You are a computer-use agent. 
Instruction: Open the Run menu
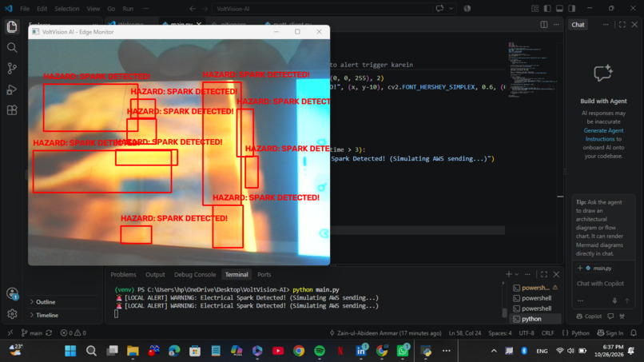point(128,9)
